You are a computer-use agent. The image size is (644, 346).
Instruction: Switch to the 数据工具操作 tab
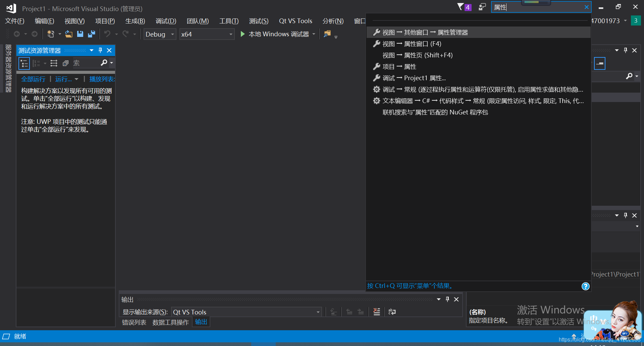[x=171, y=323]
